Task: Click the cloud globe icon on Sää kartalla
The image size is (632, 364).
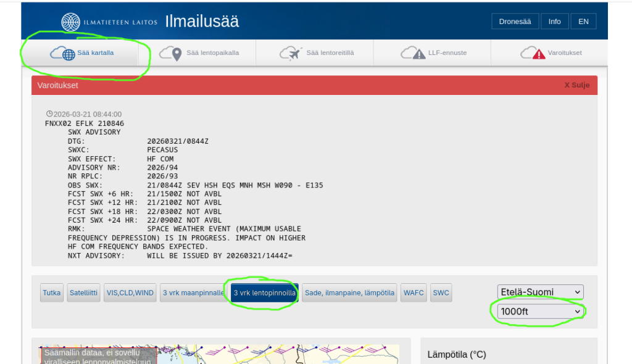Action: coord(62,53)
